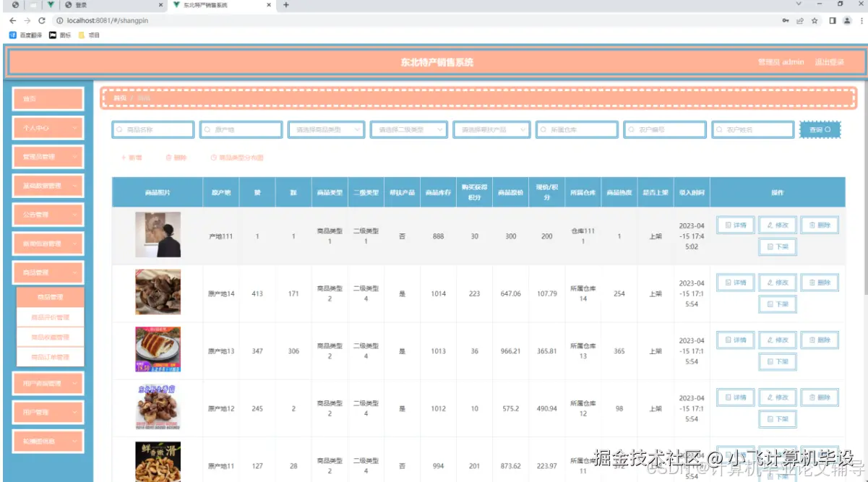The image size is (868, 482).
Task: Click 删除 for the 原产地13 row
Action: pos(820,340)
